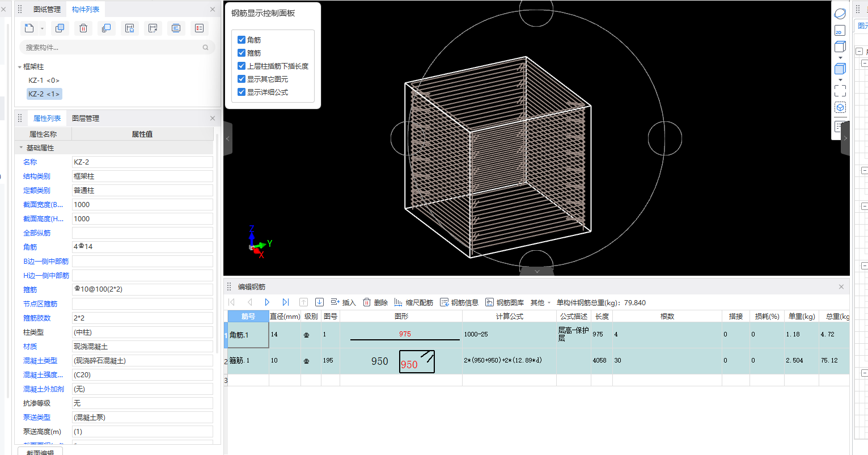This screenshot has height=455, width=868.
Task: Click the 插入 insert button
Action: [x=343, y=302]
